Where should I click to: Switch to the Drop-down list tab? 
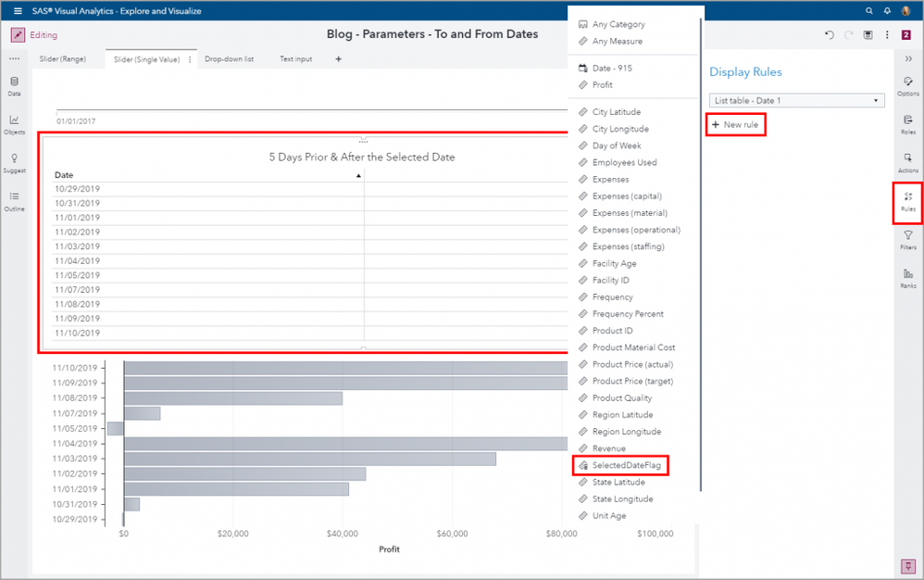click(229, 59)
